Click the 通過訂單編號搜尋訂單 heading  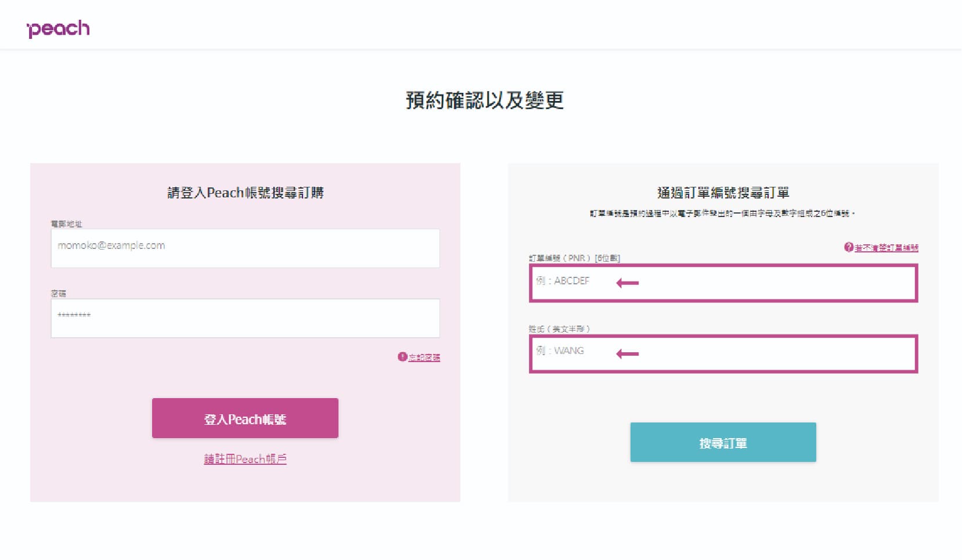(723, 193)
